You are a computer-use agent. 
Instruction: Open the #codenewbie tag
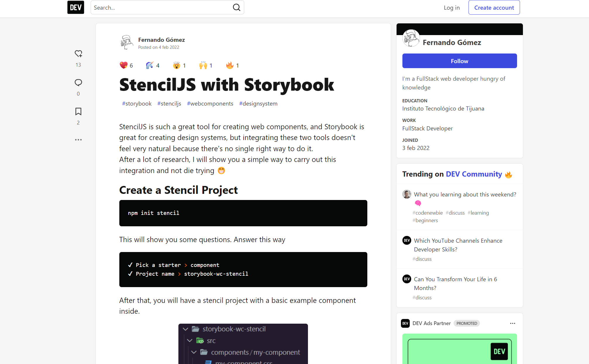pos(428,213)
